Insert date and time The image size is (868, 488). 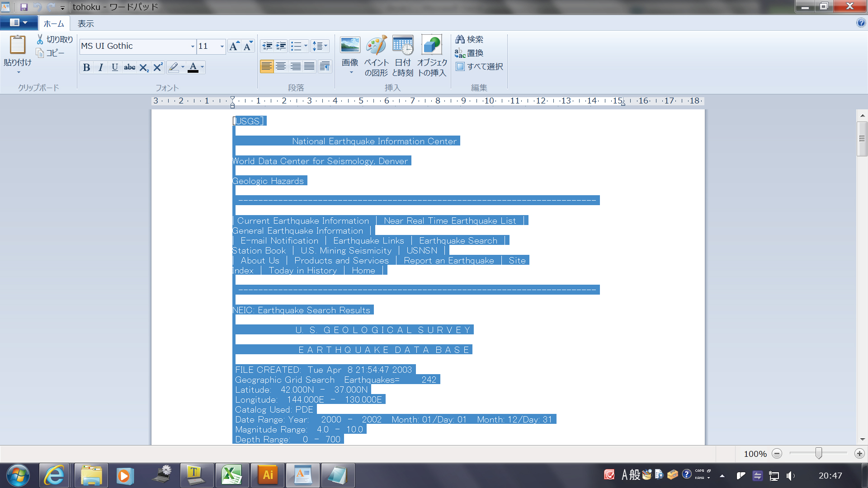click(x=402, y=56)
